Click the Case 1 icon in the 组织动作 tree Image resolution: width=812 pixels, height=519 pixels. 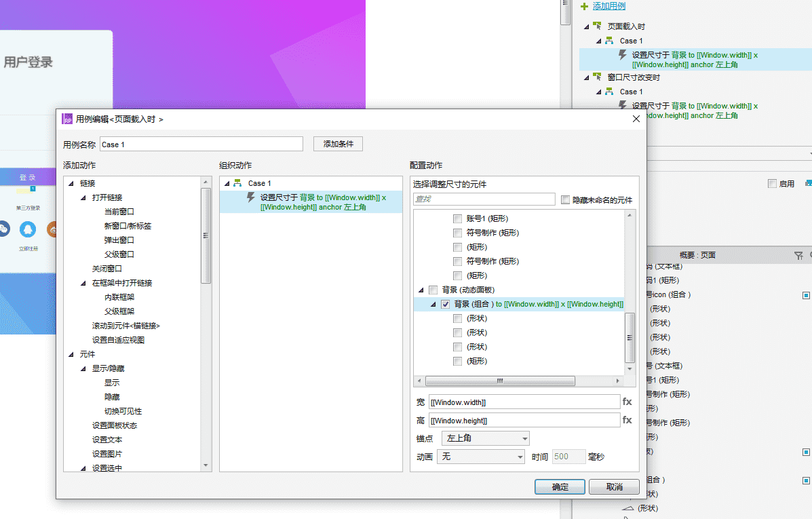tap(237, 183)
